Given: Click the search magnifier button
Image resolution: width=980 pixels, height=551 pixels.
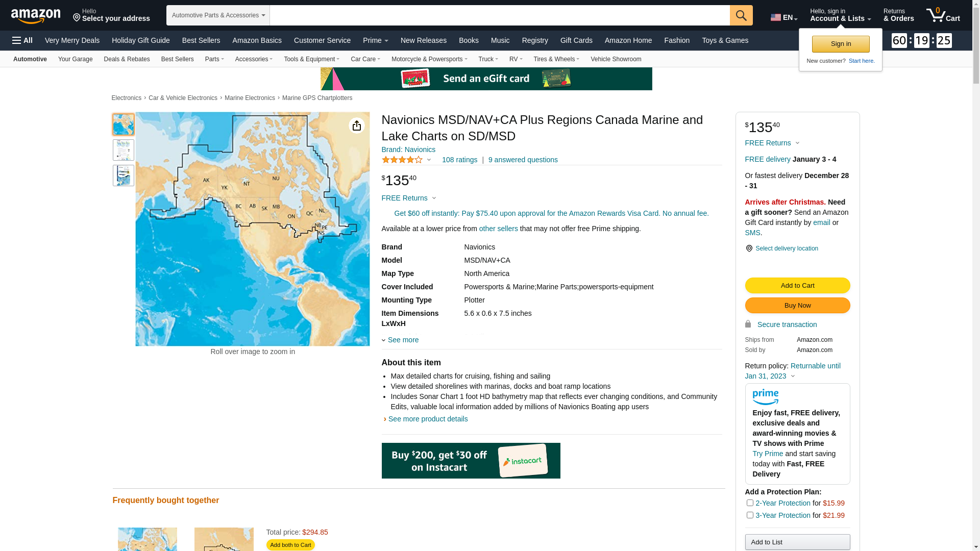Looking at the screenshot, I should click(741, 15).
